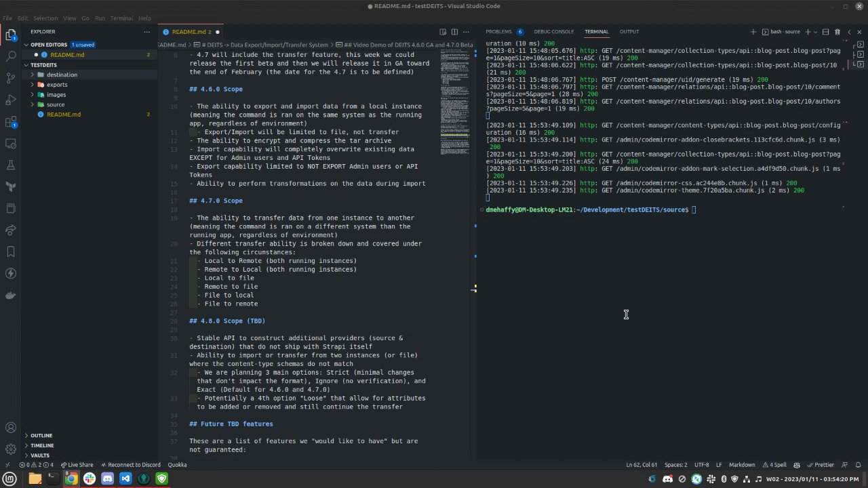This screenshot has height=488, width=868.
Task: Close the terminal panel
Action: [x=861, y=32]
